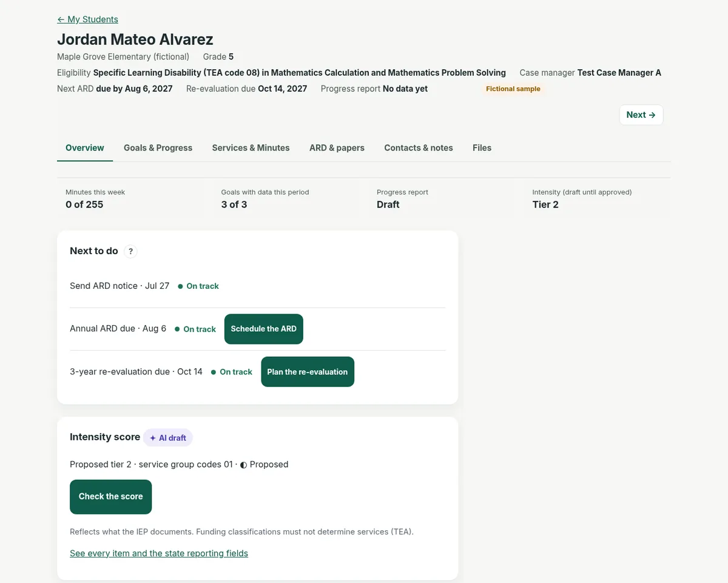
Task: Open See every item and state reporting fields
Action: pos(159,553)
